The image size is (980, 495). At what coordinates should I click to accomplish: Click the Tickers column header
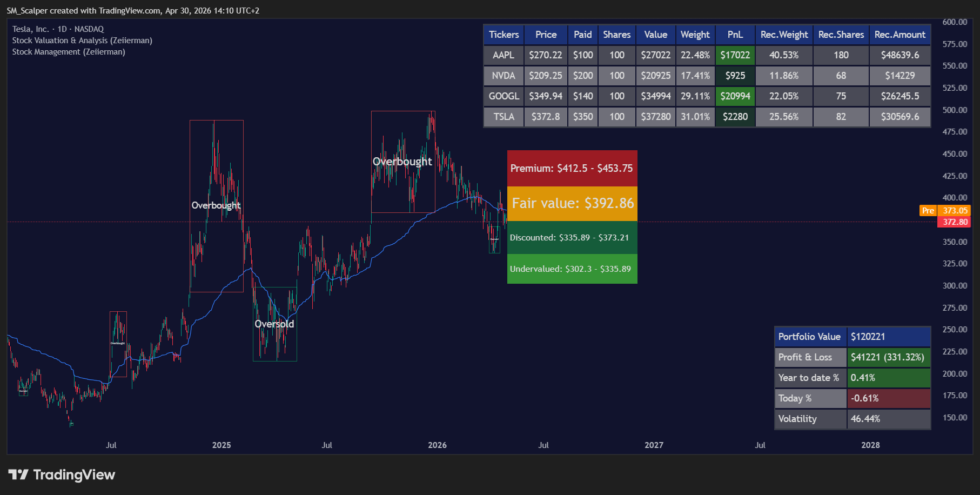[x=504, y=35]
